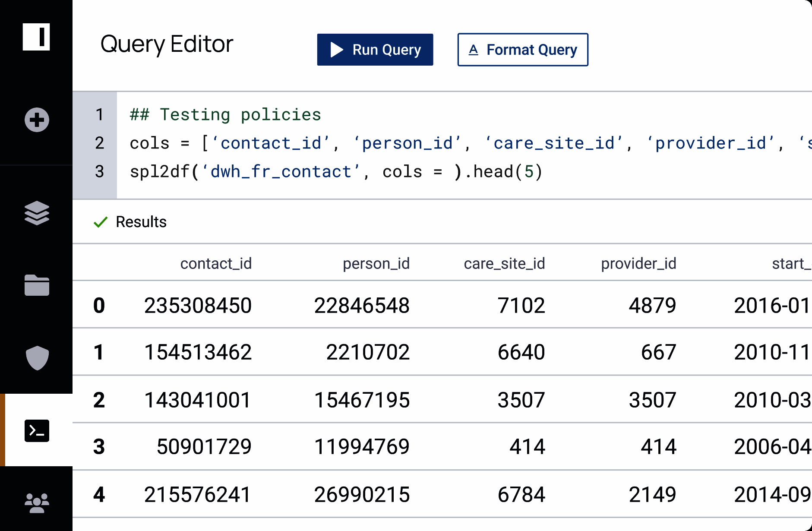
Task: Click the Run Query button label
Action: coord(386,50)
